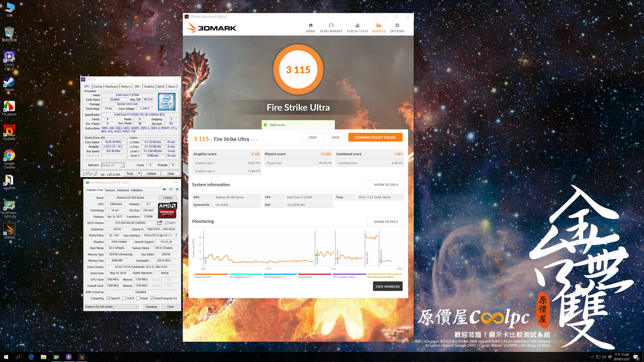The height and width of the screenshot is (362, 644).
Task: Open the Google Chrome desktop shortcut
Action: (9, 159)
